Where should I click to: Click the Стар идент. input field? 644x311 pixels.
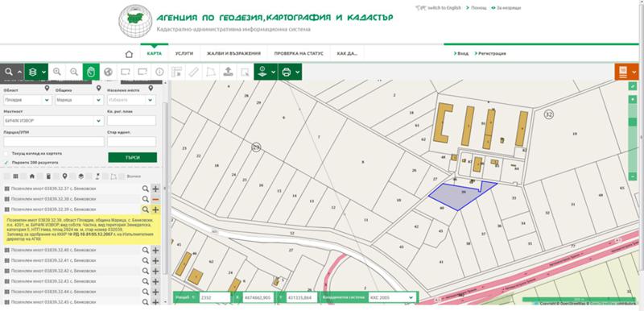(131, 142)
